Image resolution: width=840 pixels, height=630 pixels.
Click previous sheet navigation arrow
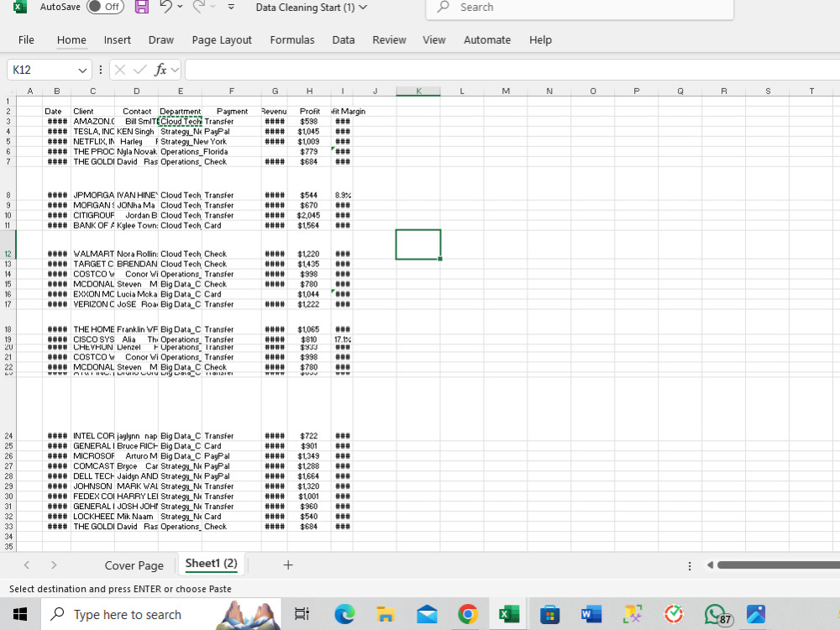click(26, 564)
